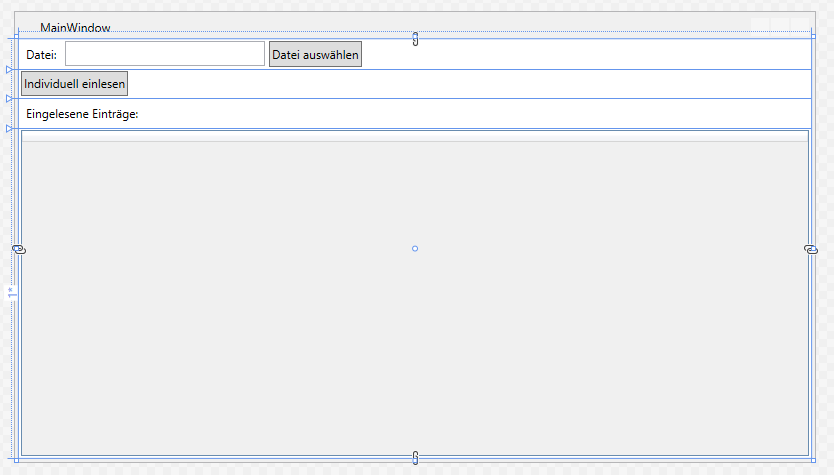Click the bottom-left corner resize handle
The width and height of the screenshot is (834, 475).
pos(16,459)
